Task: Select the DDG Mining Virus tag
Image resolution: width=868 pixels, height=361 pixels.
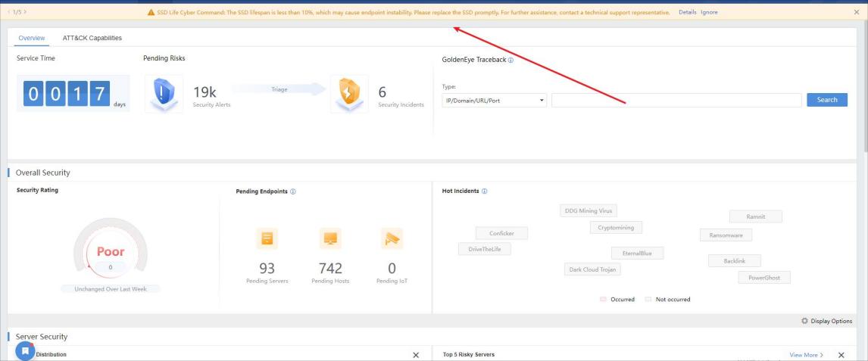Action: point(589,210)
